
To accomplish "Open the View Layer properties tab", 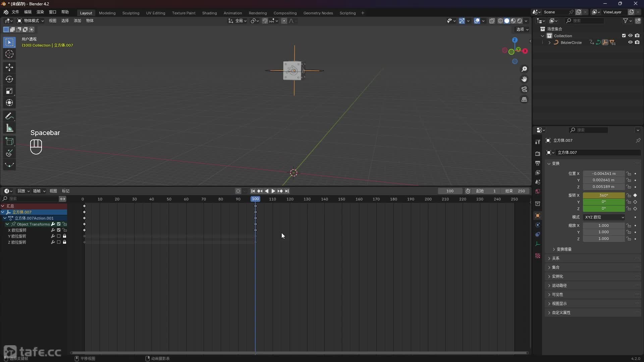I will 538,173.
